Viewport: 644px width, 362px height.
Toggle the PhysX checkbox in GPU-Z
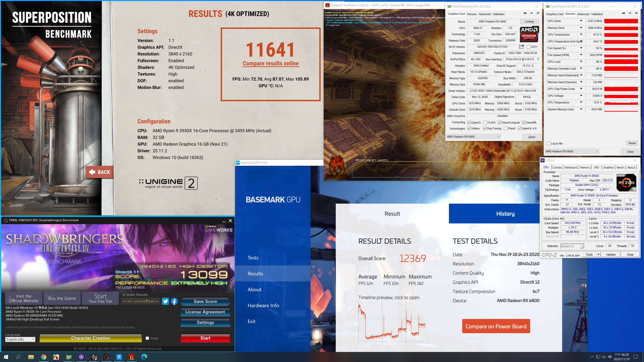point(505,128)
